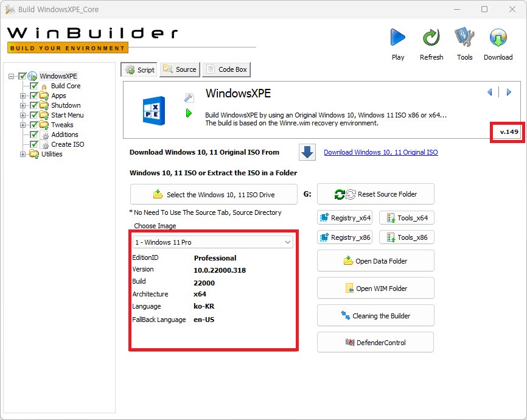Click the ko-KR language value
Viewport: 527px width, 420px height.
coord(204,306)
